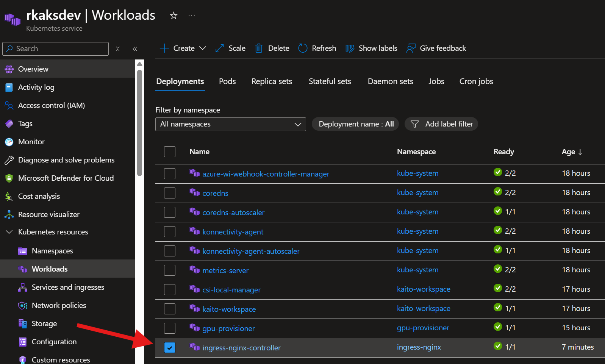This screenshot has height=364, width=605.
Task: Expand the Create dropdown menu
Action: click(203, 48)
